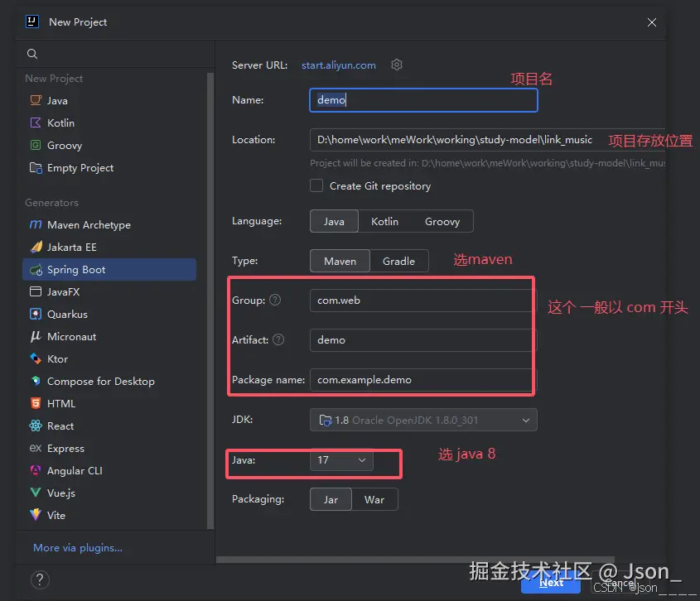Image resolution: width=700 pixels, height=601 pixels.
Task: Select Quarkus generator entry
Action: (109, 314)
